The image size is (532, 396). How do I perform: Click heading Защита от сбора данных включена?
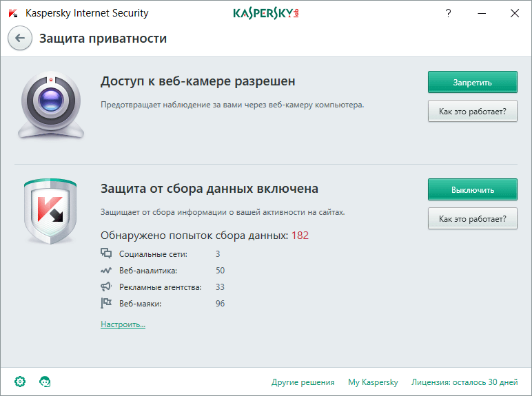[x=209, y=189]
